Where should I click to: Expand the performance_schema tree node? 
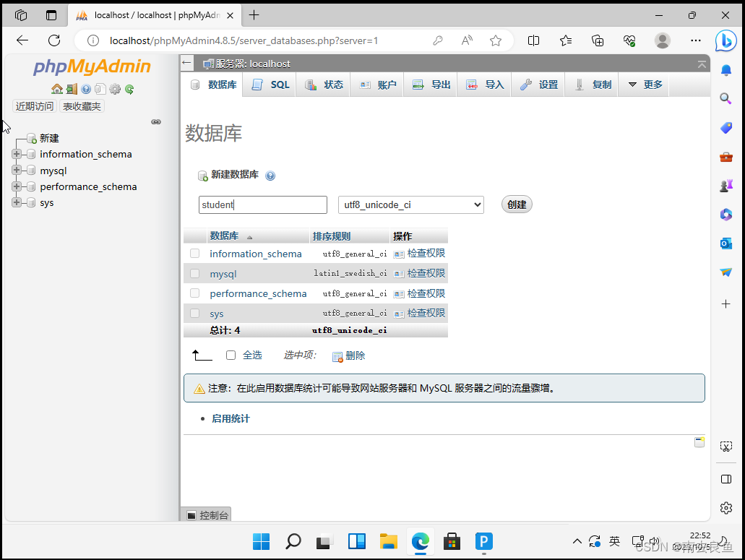16,186
